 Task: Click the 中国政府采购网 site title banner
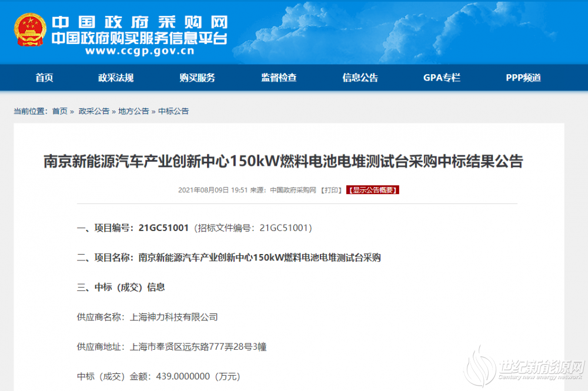pos(139,23)
